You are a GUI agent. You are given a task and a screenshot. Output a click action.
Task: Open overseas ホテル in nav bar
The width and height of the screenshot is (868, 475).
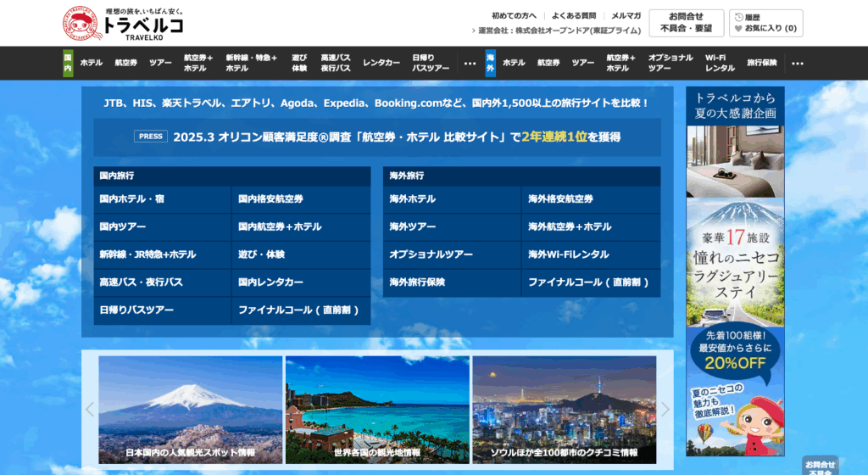point(514,63)
